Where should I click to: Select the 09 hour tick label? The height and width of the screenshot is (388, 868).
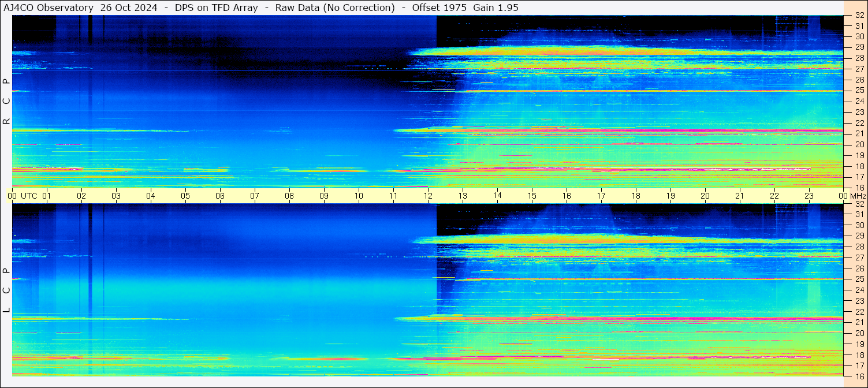click(x=324, y=196)
